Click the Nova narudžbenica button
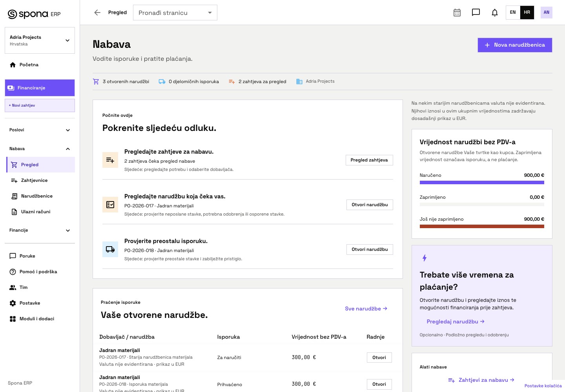The width and height of the screenshot is (565, 392). (515, 45)
